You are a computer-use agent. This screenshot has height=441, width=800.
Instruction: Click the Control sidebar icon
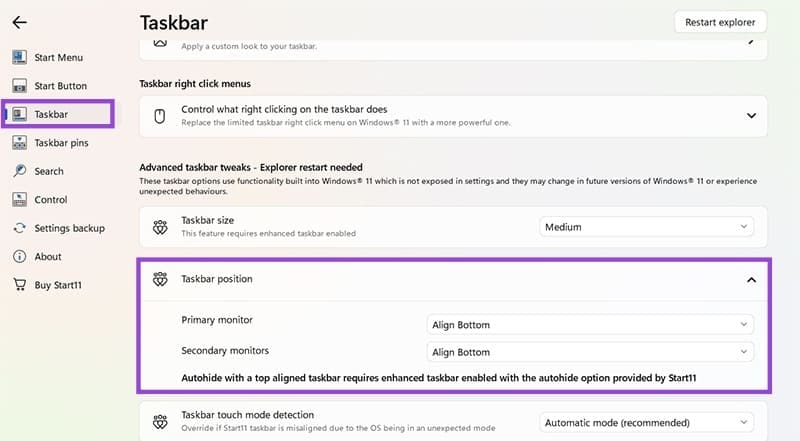point(19,200)
